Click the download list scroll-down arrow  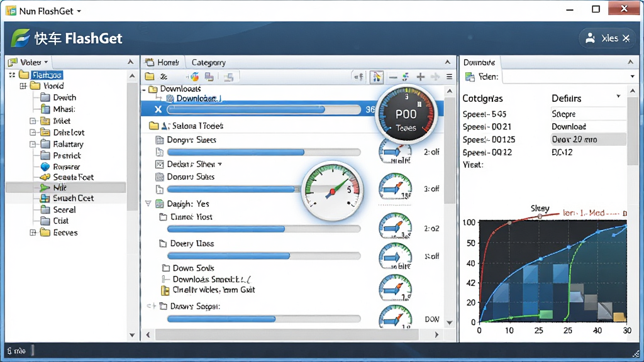(450, 322)
